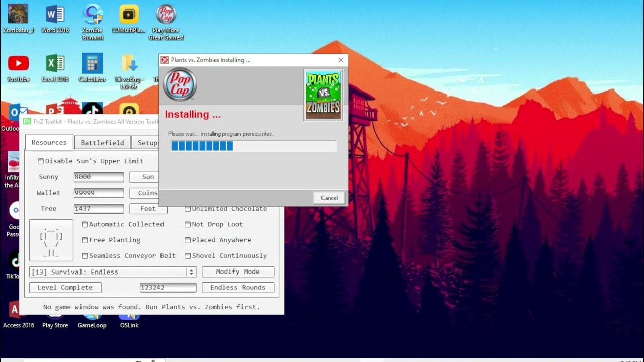
Task: Open the TikTok icon above the PvZ Toolkit window
Action: pyautogui.click(x=92, y=109)
